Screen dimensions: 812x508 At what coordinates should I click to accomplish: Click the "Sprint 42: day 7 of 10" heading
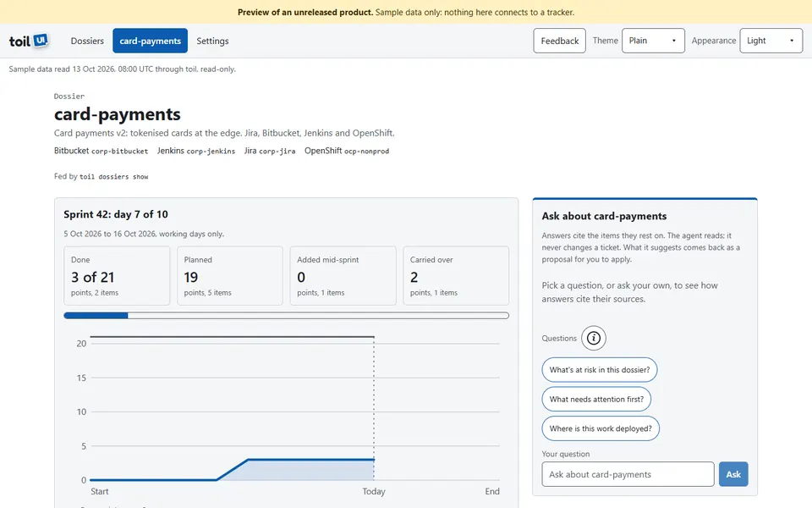click(x=116, y=214)
